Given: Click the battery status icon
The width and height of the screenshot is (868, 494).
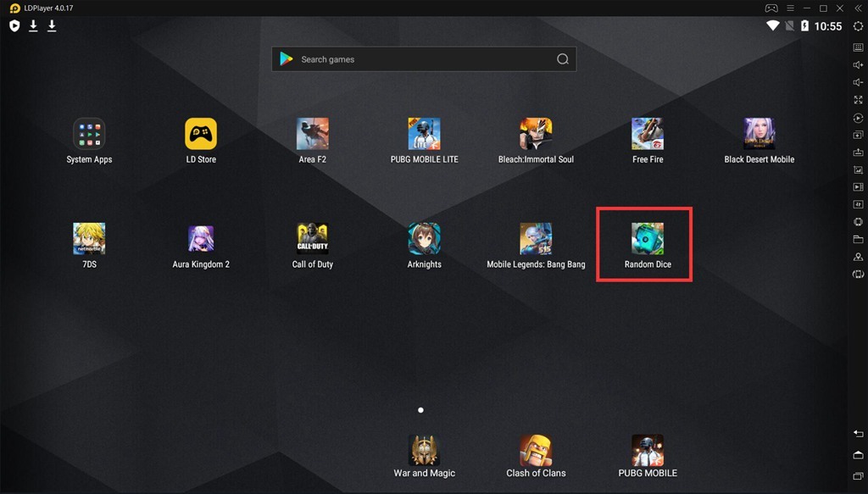Looking at the screenshot, I should [805, 25].
